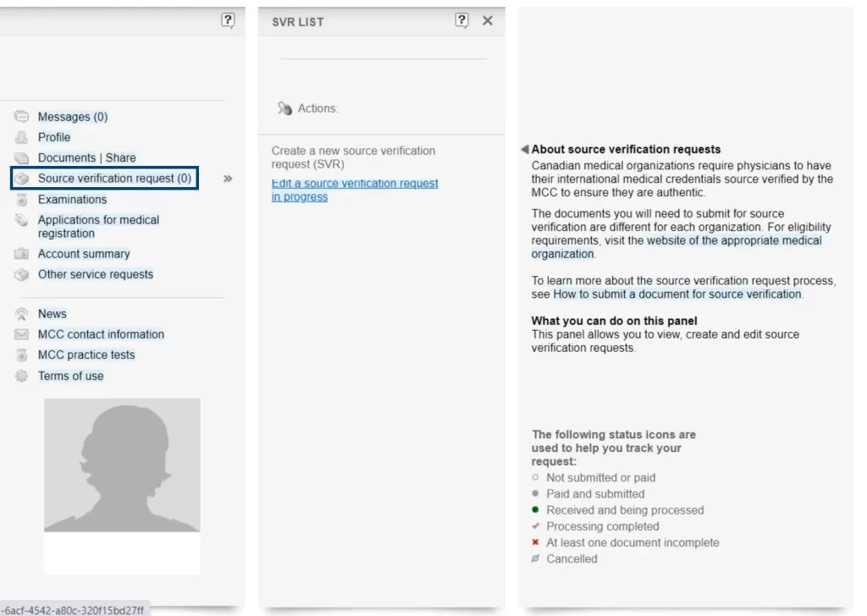
Task: Open help icon in SVR List panel
Action: click(461, 20)
